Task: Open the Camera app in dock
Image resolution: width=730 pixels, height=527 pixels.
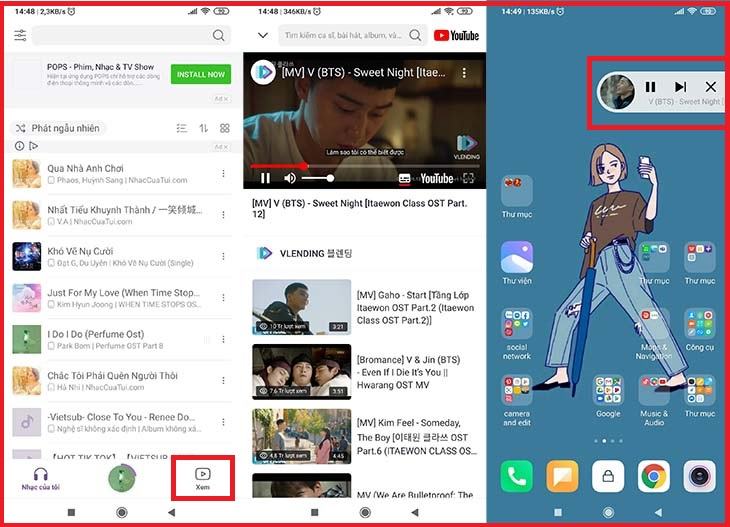Action: (700, 476)
